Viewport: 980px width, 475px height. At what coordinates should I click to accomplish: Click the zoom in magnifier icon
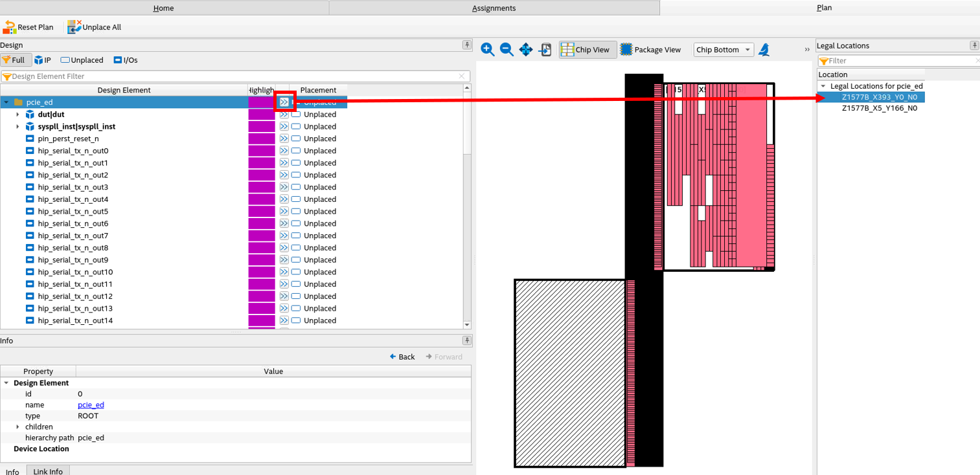pos(488,50)
